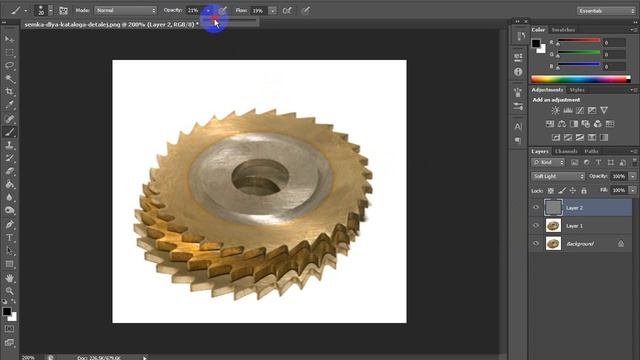Open the brush preset picker arrow

(51, 11)
